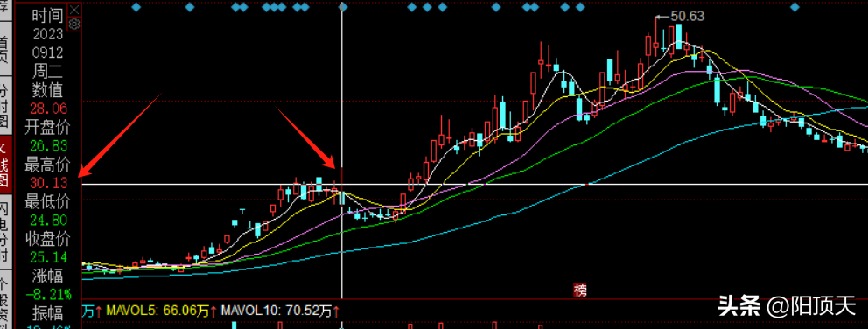The width and height of the screenshot is (868, 329).
Task: Select the MAVOL10: 70.52万 indicator label
Action: click(x=277, y=311)
